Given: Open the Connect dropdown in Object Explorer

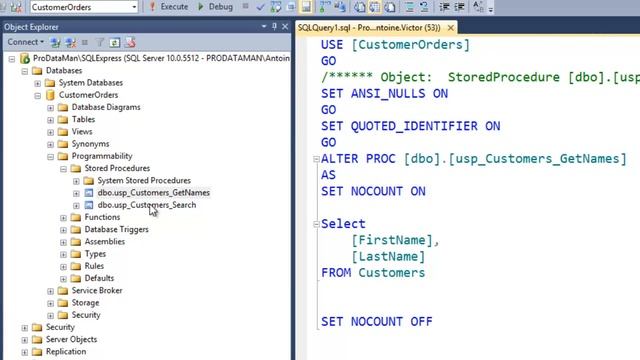Looking at the screenshot, I should (25, 42).
